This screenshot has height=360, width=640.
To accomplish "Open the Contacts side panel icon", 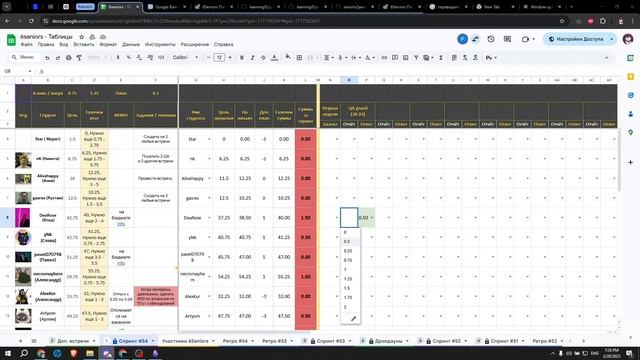I will click(631, 114).
